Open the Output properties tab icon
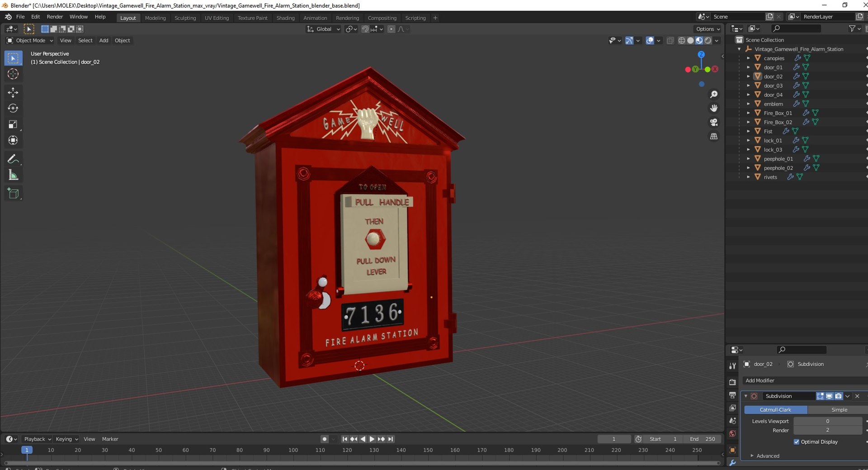The image size is (868, 470). pyautogui.click(x=732, y=395)
